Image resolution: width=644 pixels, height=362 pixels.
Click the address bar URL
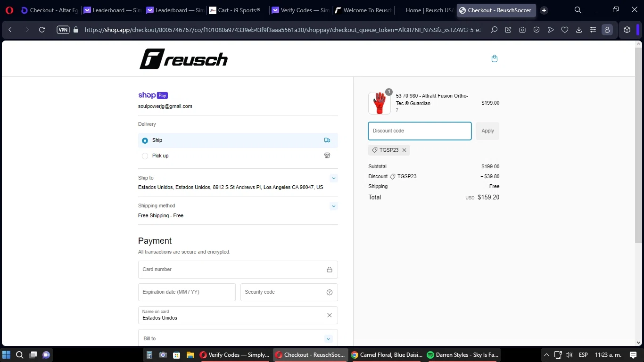click(x=283, y=30)
